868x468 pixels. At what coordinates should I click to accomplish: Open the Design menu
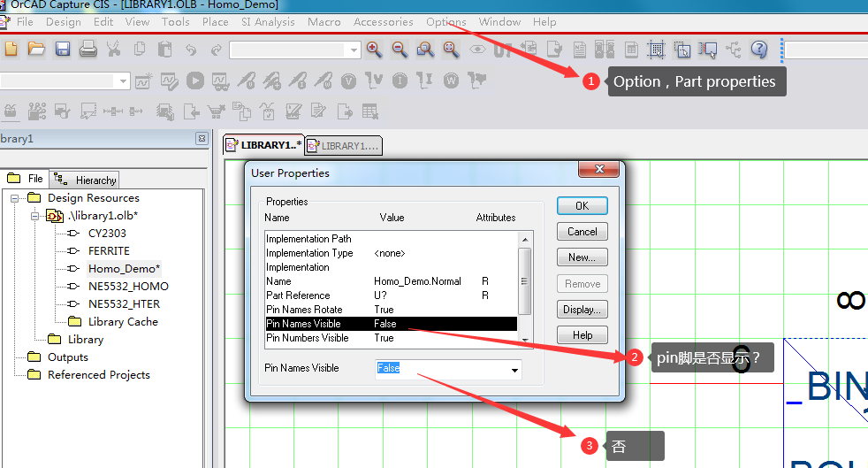[x=63, y=21]
